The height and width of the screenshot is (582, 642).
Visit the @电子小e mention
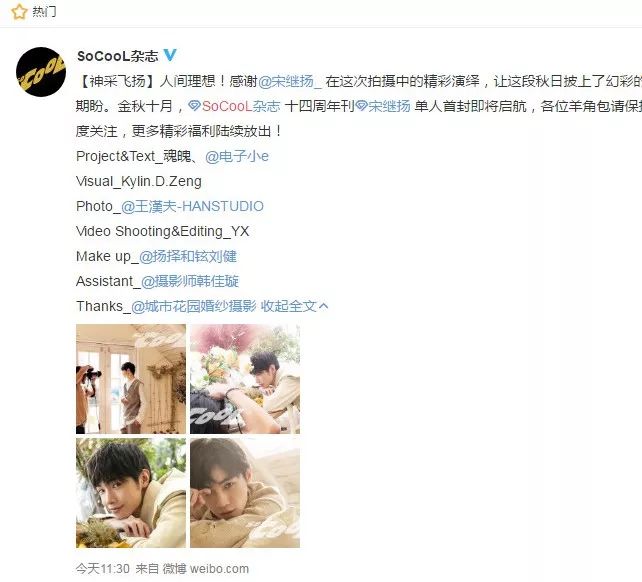(x=237, y=156)
